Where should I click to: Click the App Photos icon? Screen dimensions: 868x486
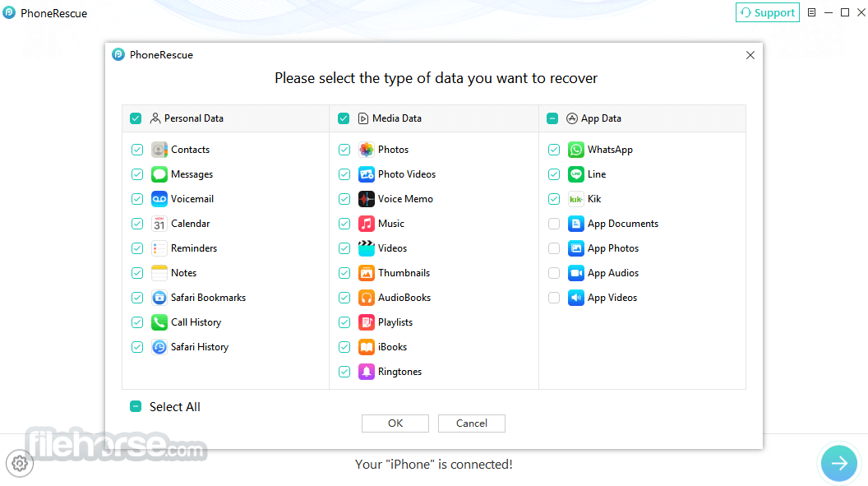click(576, 248)
